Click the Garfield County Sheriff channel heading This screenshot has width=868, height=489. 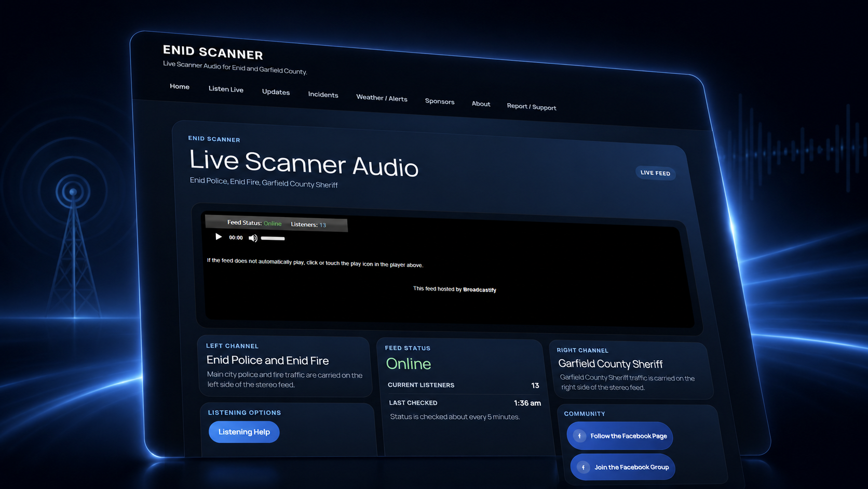(x=610, y=364)
